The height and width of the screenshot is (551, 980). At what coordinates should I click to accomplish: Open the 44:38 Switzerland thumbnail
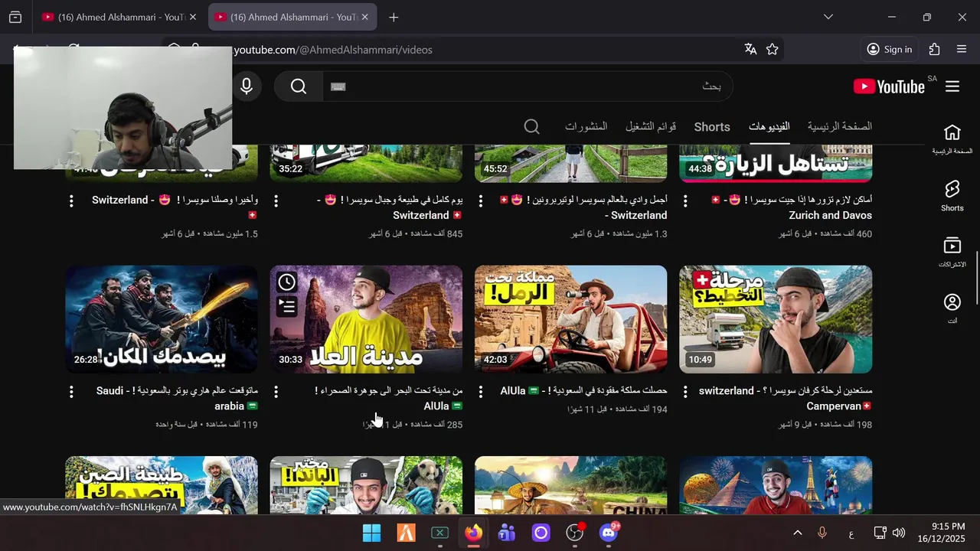tap(776, 164)
